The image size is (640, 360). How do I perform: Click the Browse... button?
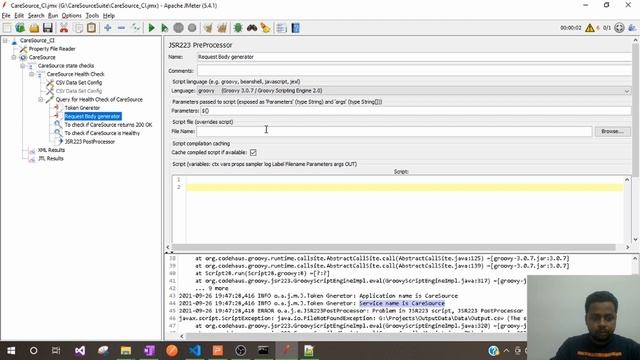612,131
